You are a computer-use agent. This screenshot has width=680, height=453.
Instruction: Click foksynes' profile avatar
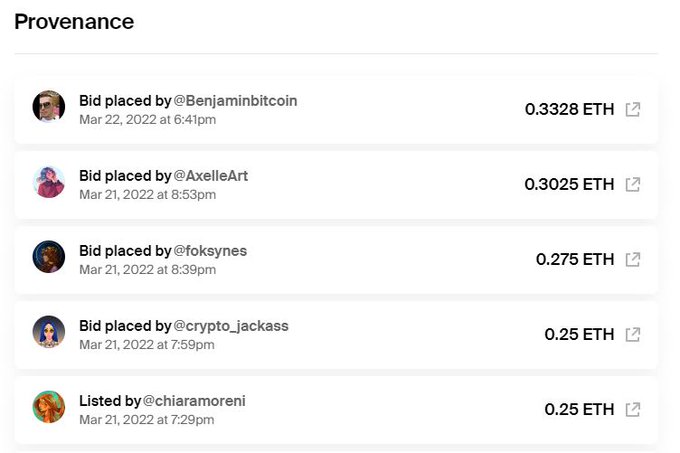[49, 257]
